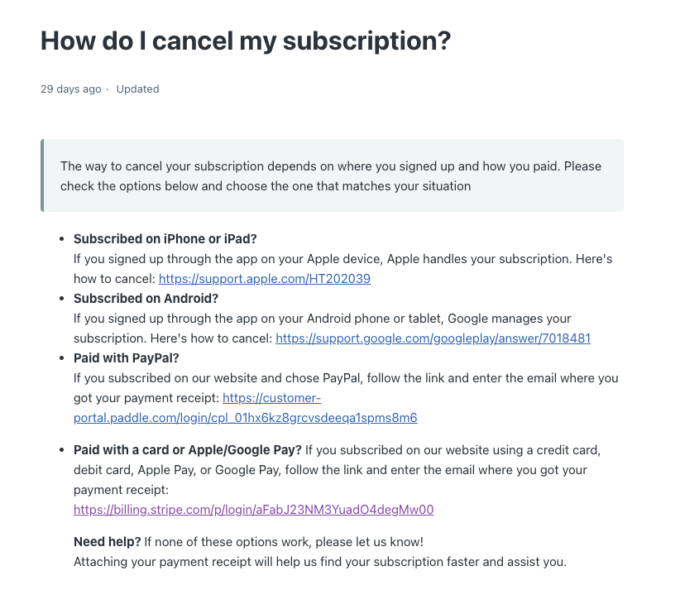
Task: Click the "Subscribed on Android?" heading
Action: 145,298
